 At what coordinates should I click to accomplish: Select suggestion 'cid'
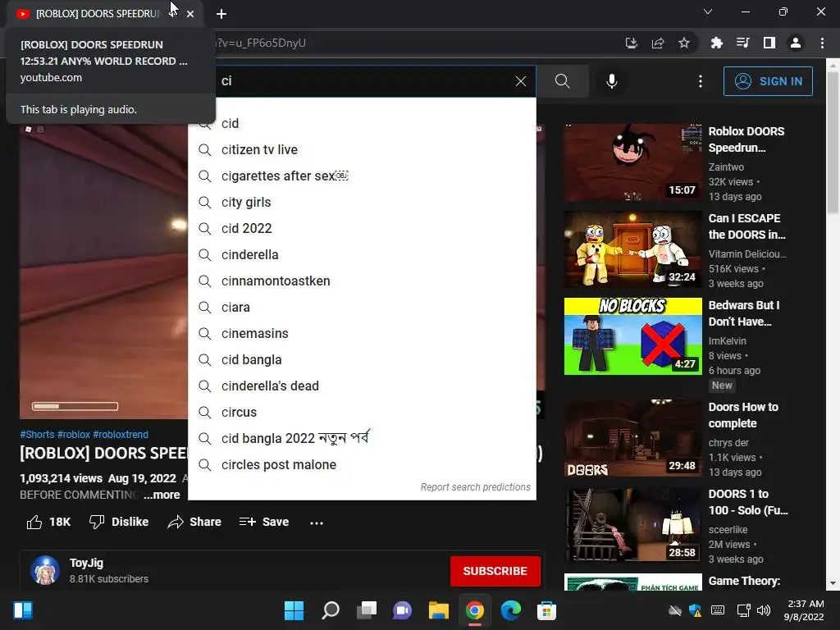[x=362, y=123]
